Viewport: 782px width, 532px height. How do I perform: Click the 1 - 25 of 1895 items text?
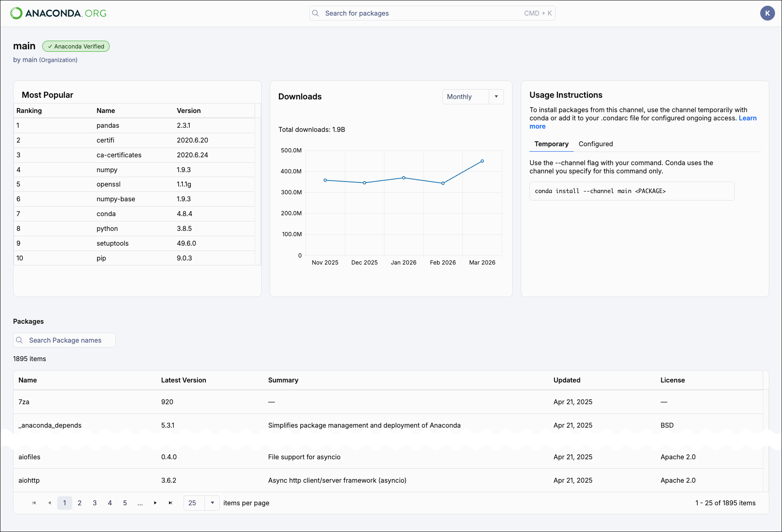[725, 503]
